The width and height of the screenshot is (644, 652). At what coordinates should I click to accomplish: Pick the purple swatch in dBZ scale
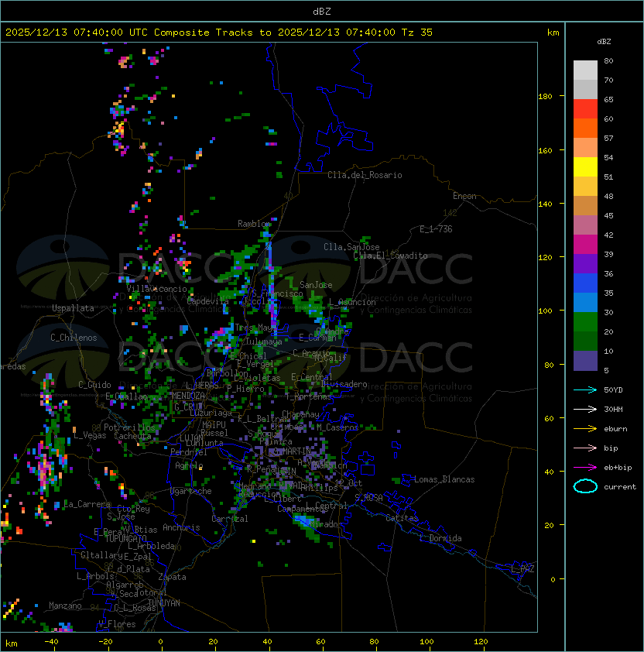point(585,263)
